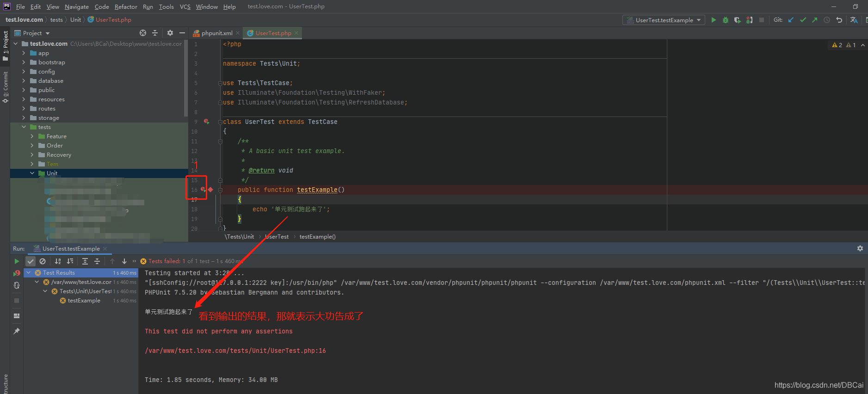Click test.love.com breadcrumb

click(24, 20)
